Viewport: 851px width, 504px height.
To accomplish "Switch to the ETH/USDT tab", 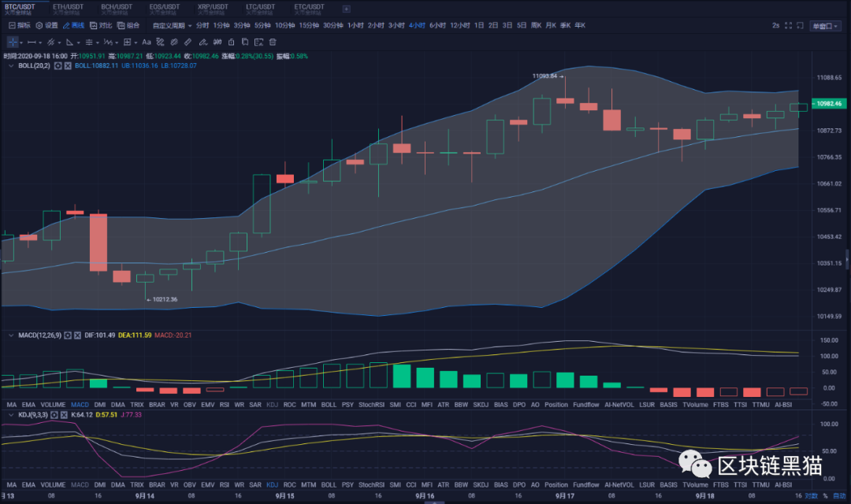I will (68, 9).
